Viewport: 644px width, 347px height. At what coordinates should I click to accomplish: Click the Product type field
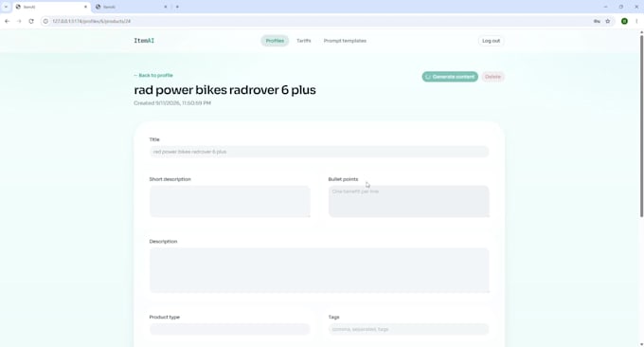[x=229, y=329]
